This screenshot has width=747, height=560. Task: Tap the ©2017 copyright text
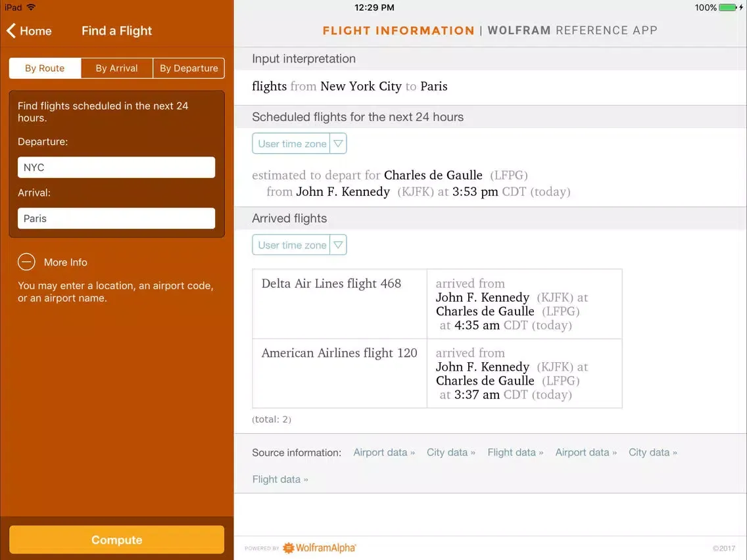pyautogui.click(x=723, y=548)
